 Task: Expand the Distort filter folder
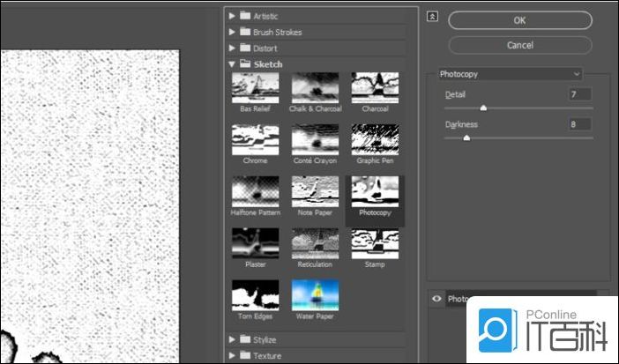232,48
